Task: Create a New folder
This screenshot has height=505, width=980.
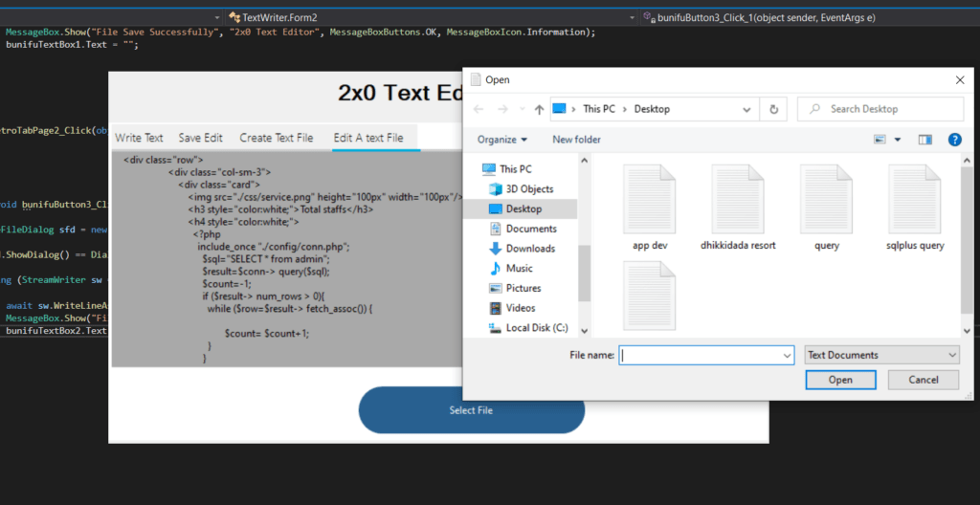Action: coord(576,140)
